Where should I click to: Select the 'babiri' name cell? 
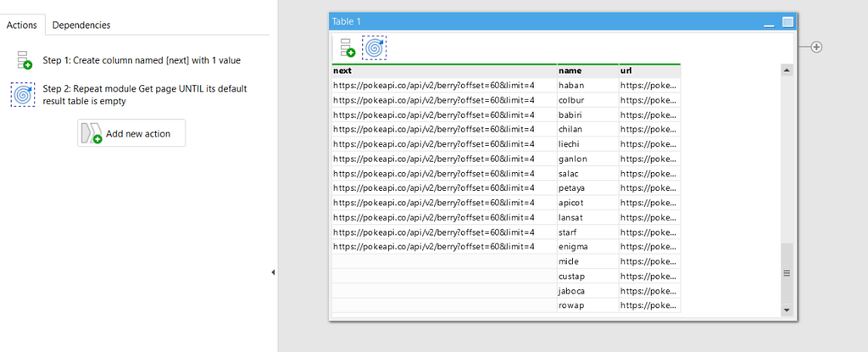(588, 115)
